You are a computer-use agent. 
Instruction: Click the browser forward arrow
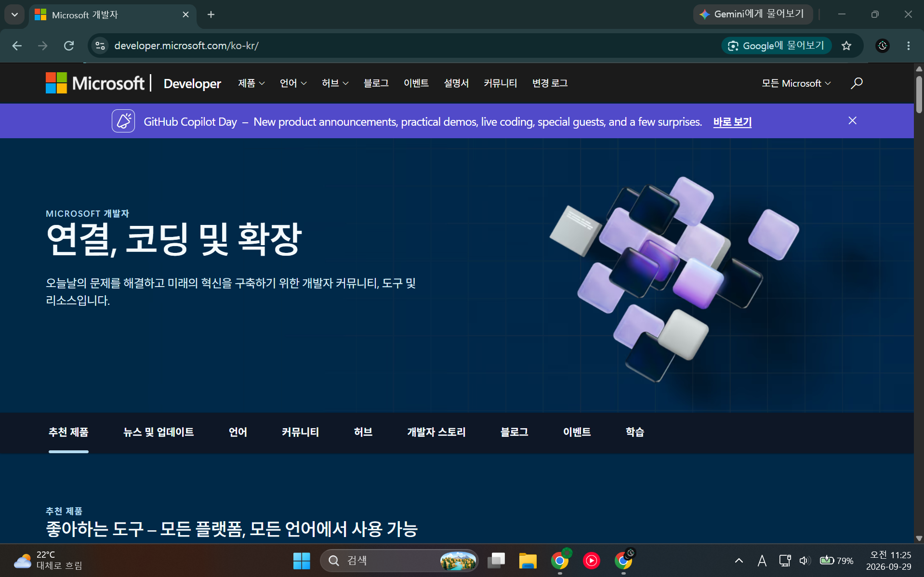point(43,46)
